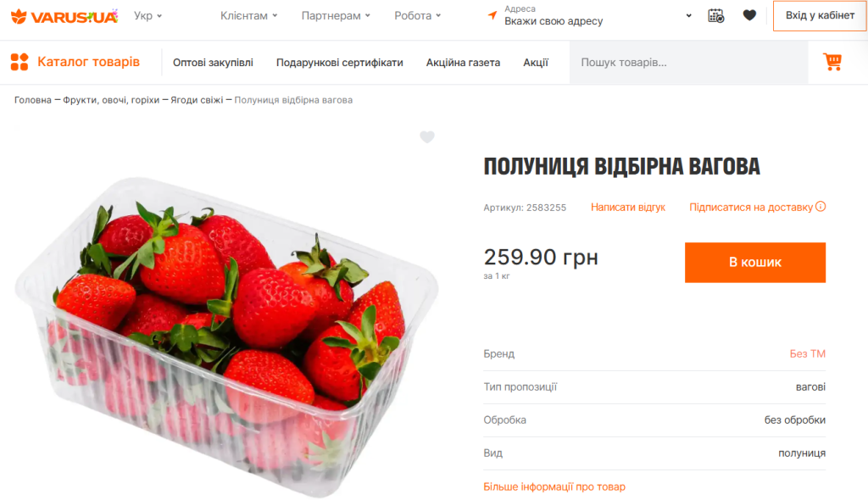
Task: Click the VARUS.UA logo
Action: click(64, 16)
